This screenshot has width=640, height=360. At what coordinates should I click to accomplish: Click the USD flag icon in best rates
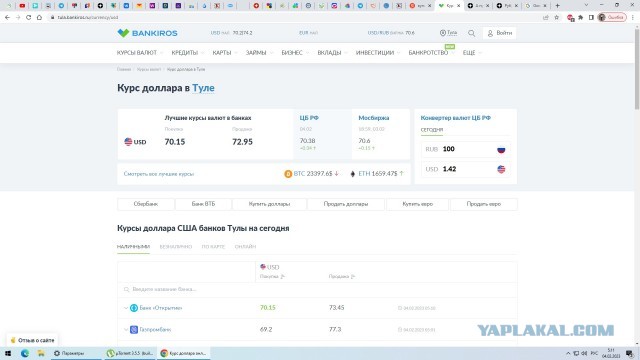point(128,142)
